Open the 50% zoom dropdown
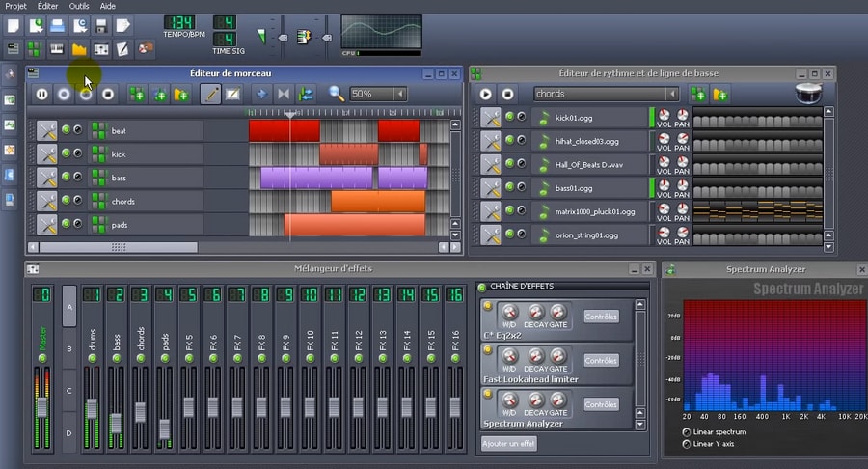 (x=400, y=95)
